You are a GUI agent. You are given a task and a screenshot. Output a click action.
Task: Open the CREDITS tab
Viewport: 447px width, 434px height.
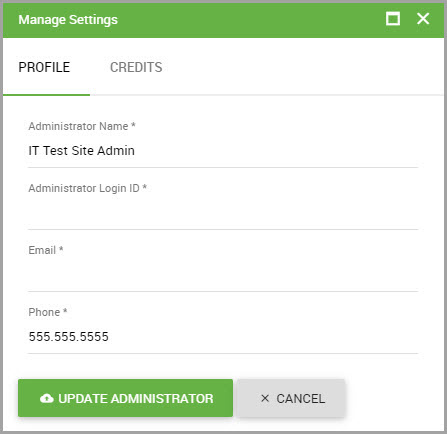coord(136,67)
